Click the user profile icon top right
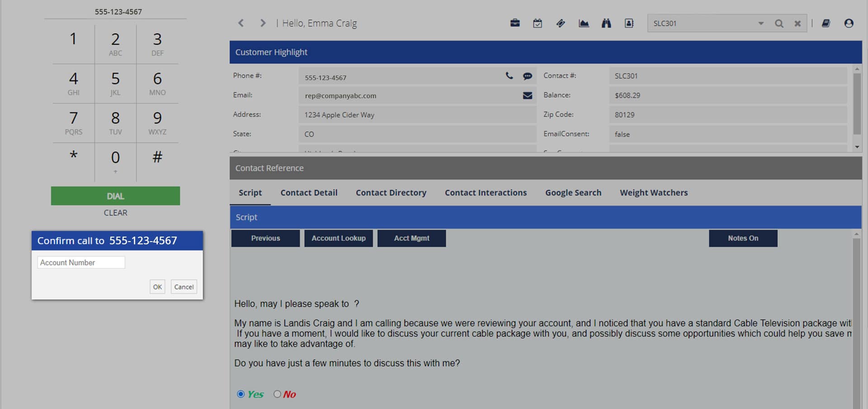This screenshot has height=409, width=868. 849,23
